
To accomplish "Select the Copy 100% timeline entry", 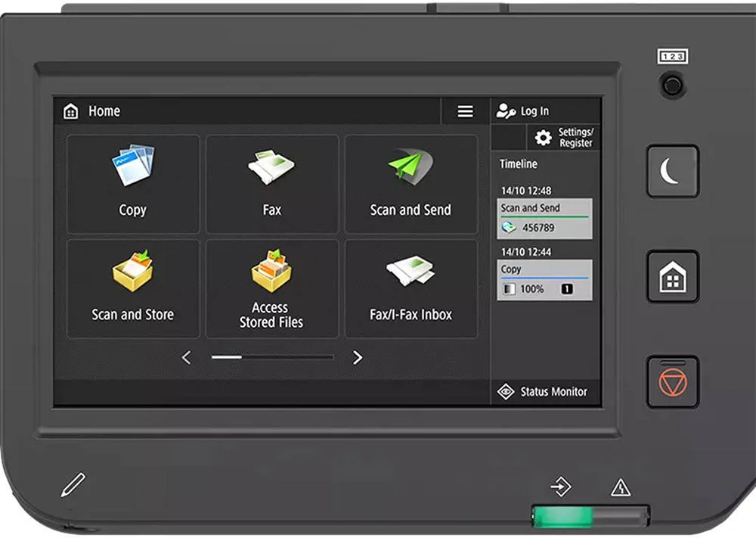I will (544, 280).
